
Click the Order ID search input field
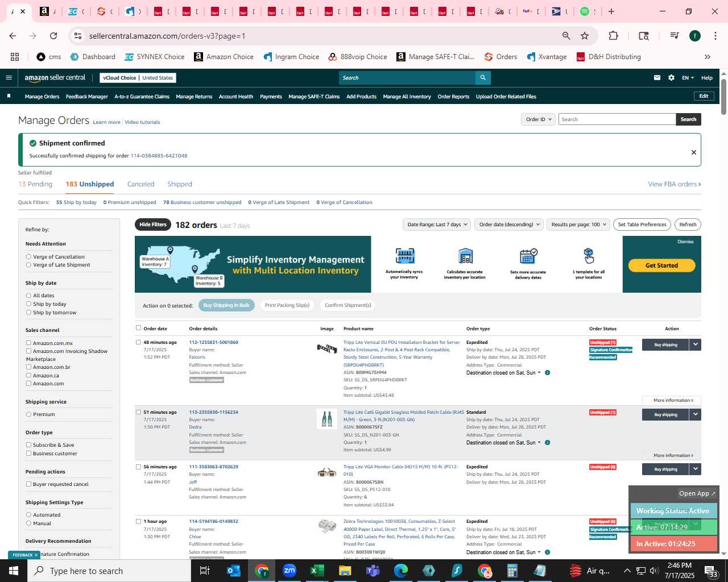pyautogui.click(x=617, y=119)
